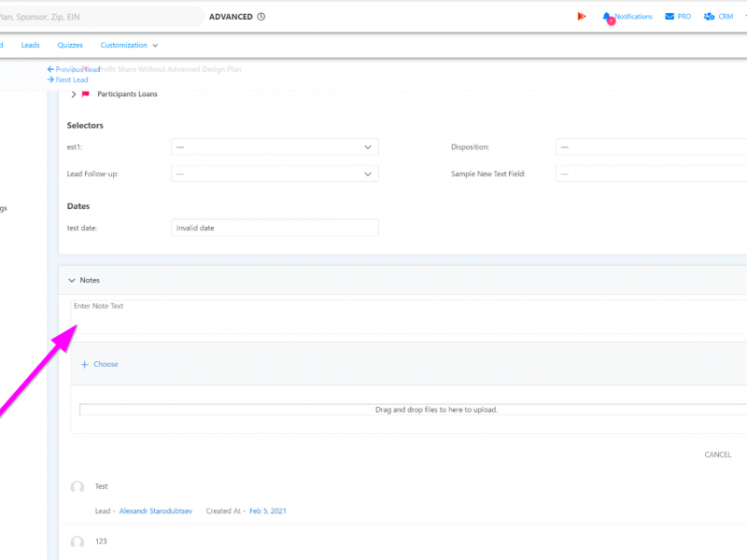This screenshot has height=560, width=747.
Task: Click the clock icon next to ADVANCED
Action: 261,17
